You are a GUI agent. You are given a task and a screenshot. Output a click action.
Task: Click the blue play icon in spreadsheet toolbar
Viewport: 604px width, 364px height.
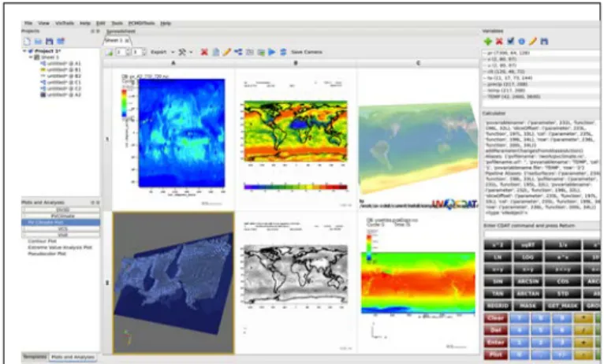(272, 52)
